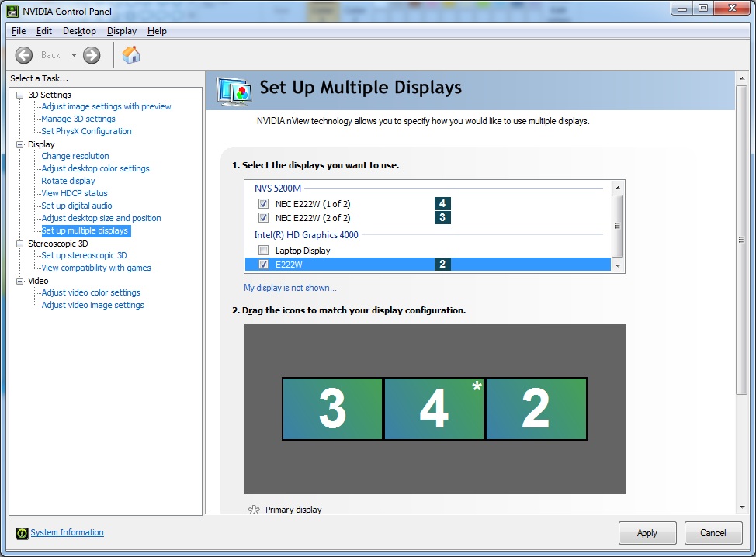Open Set up stereoscopic 3D

point(84,255)
